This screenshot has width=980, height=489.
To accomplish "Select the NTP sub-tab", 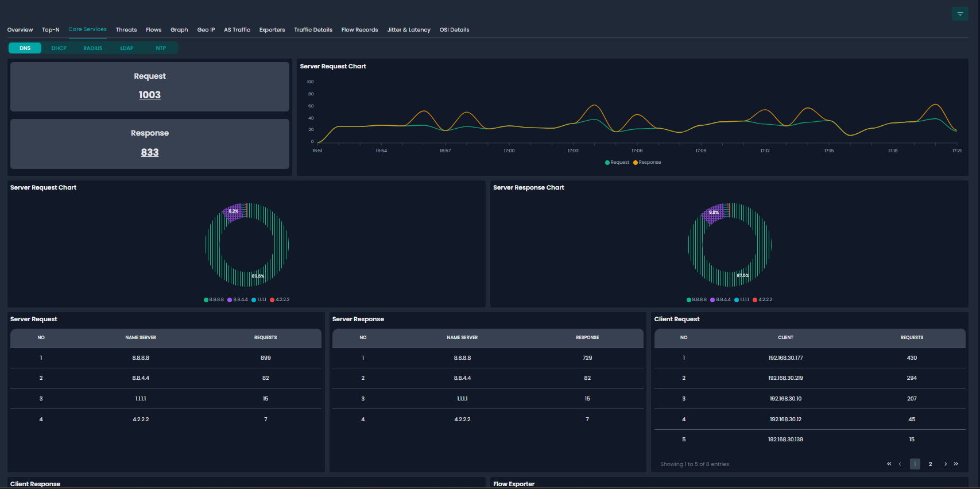I will [x=161, y=48].
